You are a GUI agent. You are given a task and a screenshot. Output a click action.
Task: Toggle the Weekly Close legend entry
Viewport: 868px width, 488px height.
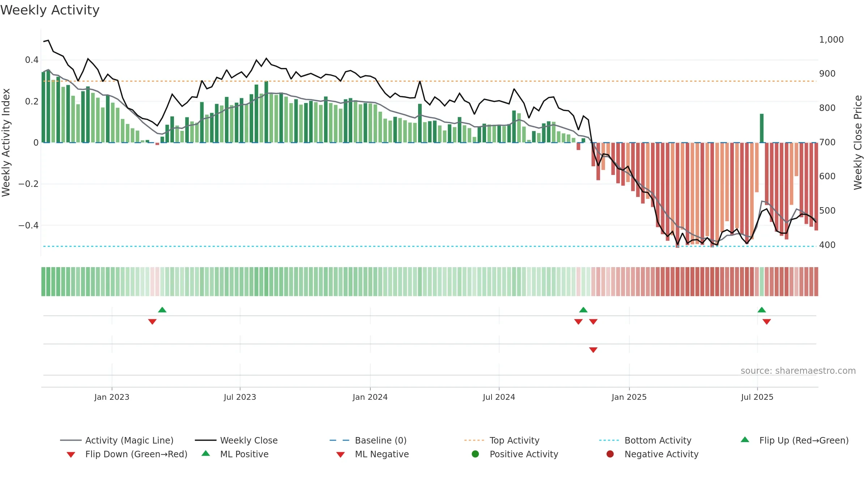pyautogui.click(x=236, y=440)
